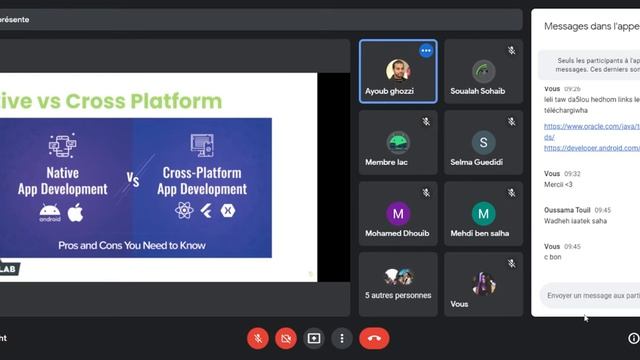Click the Flutter logo in the slide
This screenshot has width=640, height=360.
coord(207,211)
